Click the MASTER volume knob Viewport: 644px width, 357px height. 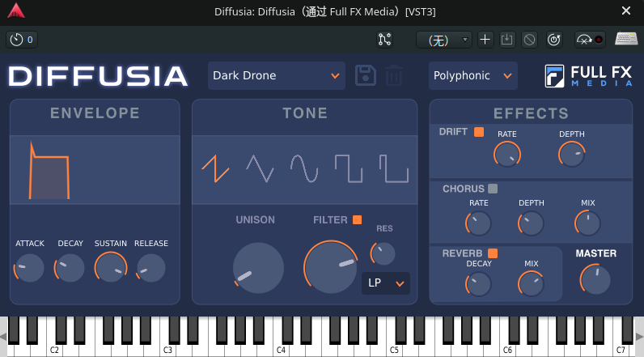595,279
